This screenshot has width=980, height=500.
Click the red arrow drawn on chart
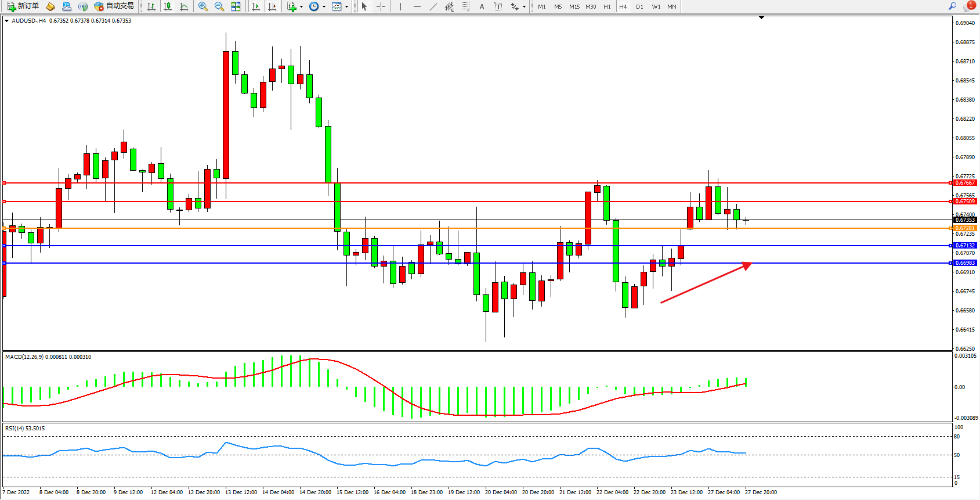coord(705,283)
